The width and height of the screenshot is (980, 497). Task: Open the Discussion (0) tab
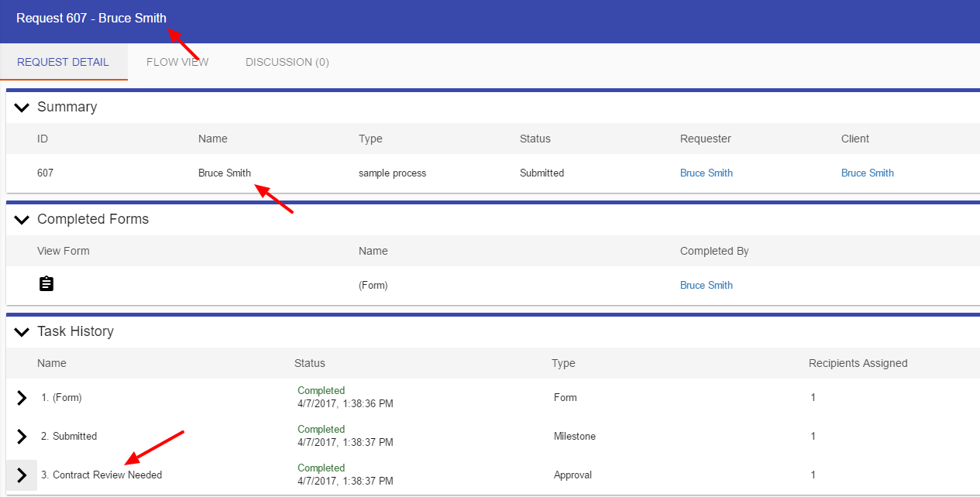pos(287,62)
